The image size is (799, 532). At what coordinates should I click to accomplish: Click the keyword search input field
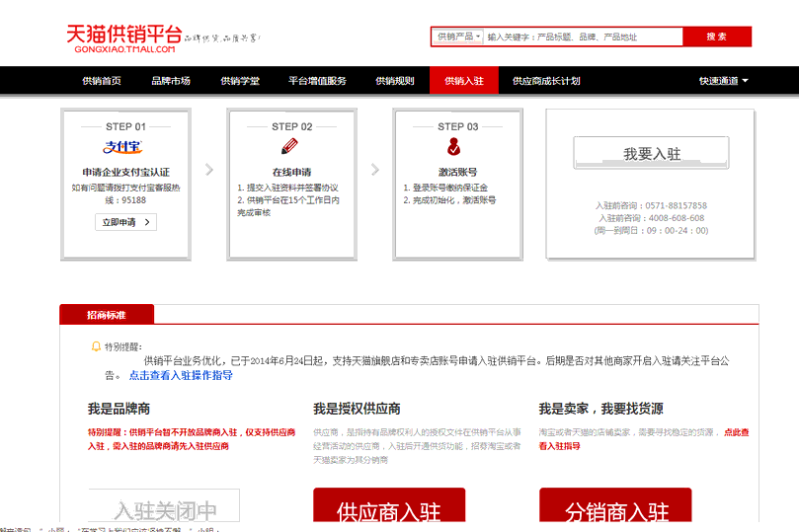pos(583,37)
